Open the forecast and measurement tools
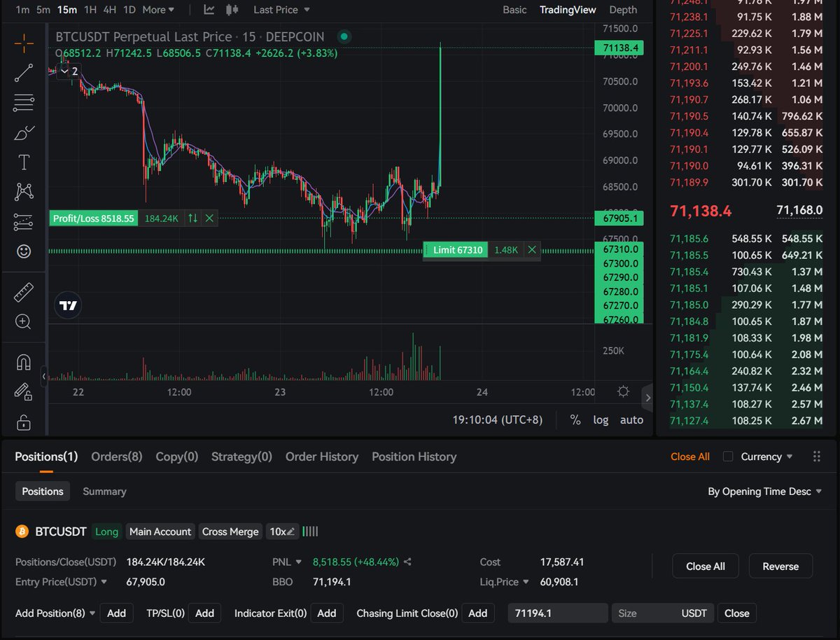This screenshot has height=640, width=840. [24, 222]
